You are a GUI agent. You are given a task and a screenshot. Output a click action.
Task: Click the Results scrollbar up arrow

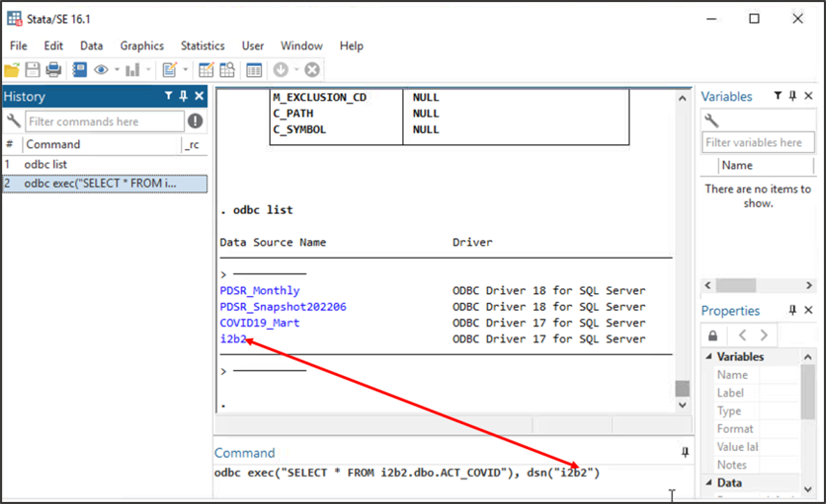(x=683, y=98)
